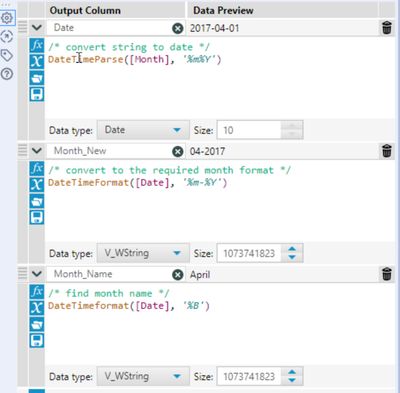
Task: Grab the reorder handle of the Date expression
Action: click(x=22, y=27)
